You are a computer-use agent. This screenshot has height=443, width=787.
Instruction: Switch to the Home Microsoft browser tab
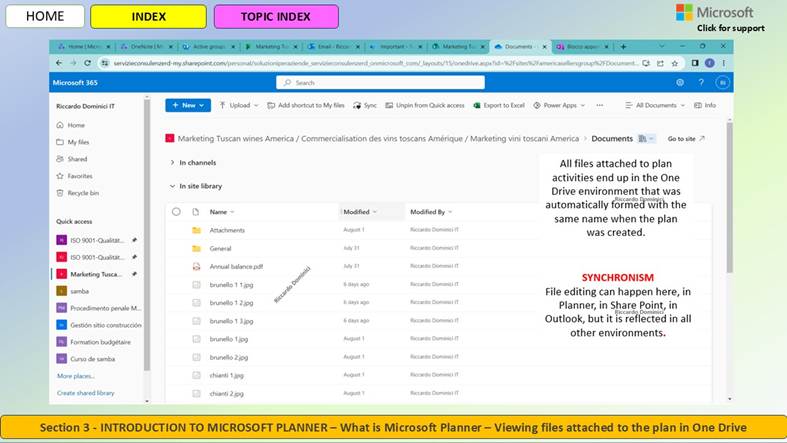click(84, 47)
